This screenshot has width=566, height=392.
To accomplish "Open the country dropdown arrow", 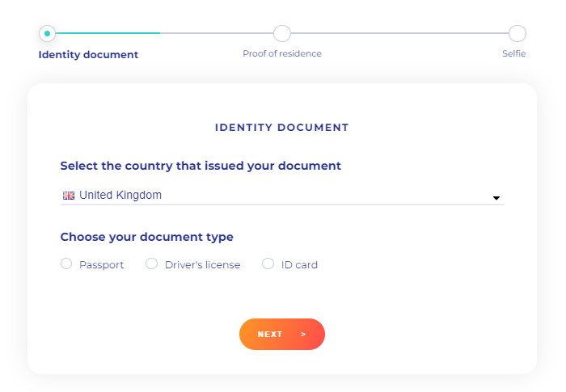I will [496, 198].
